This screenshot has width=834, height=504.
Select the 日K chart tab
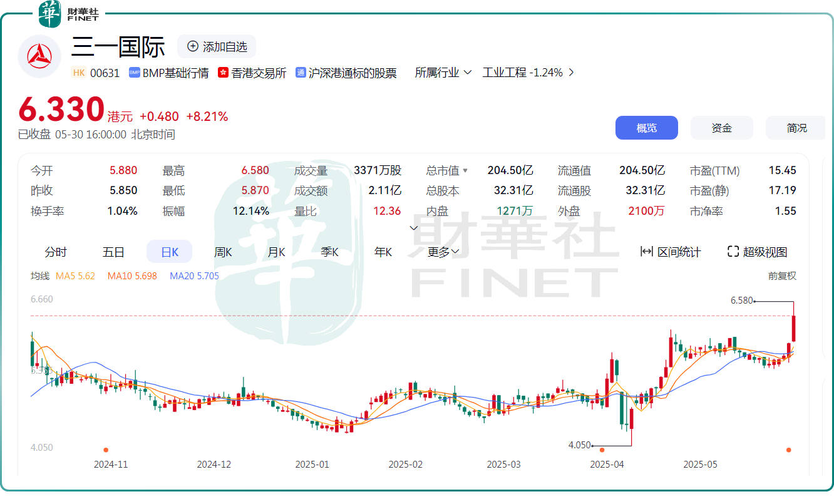pyautogui.click(x=170, y=252)
